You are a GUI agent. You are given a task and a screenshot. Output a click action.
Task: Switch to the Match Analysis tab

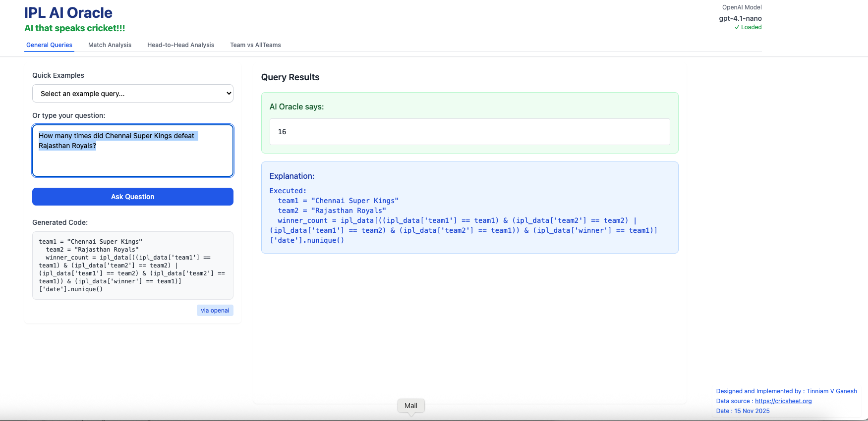point(110,45)
